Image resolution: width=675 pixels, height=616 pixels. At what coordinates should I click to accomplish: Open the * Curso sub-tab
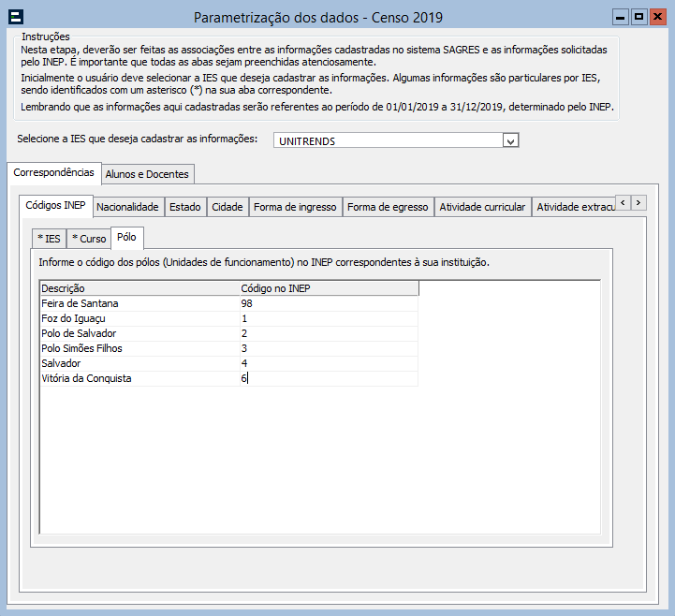pos(89,239)
